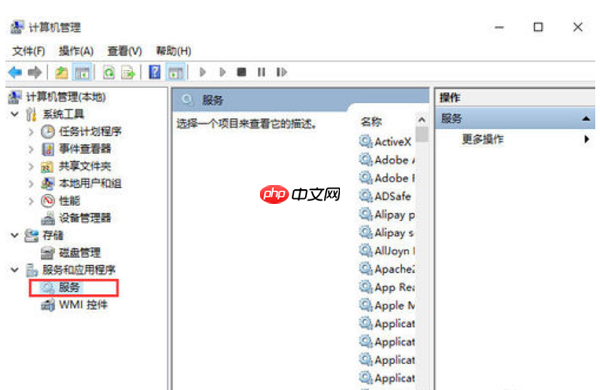Open the 查看(V) menu
The image size is (600, 390).
tap(125, 51)
